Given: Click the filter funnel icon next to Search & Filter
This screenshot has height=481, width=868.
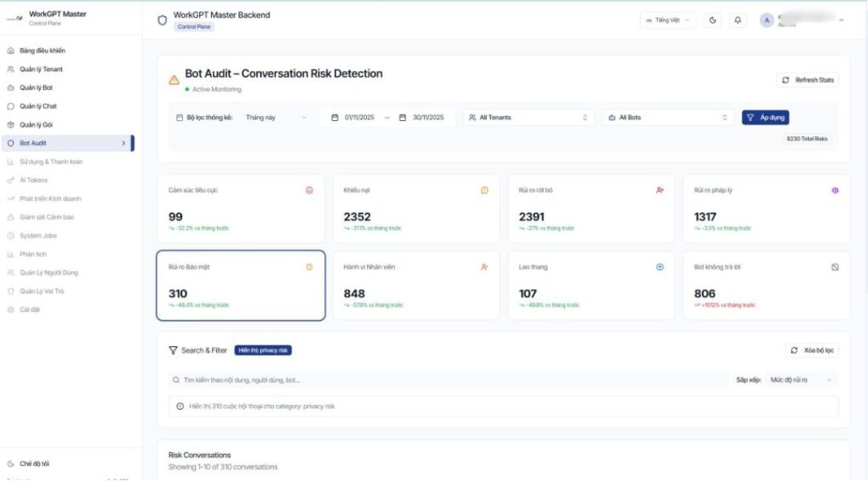Looking at the screenshot, I should coord(173,350).
